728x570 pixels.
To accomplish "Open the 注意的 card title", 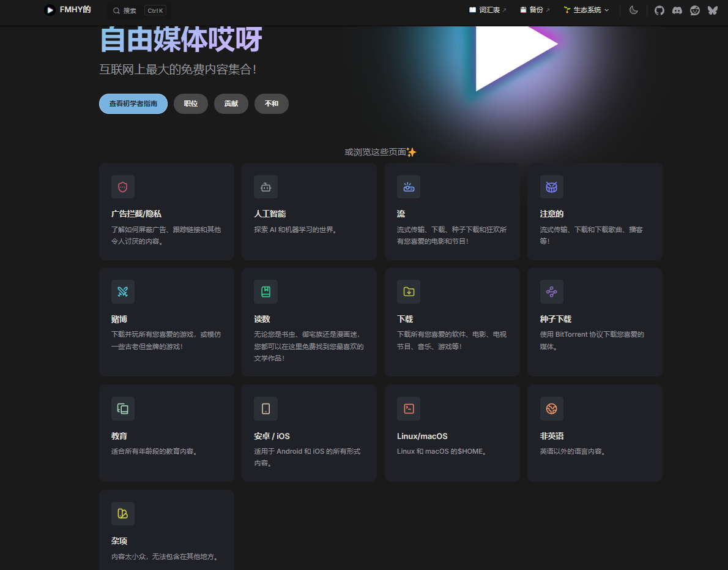I will tap(552, 214).
